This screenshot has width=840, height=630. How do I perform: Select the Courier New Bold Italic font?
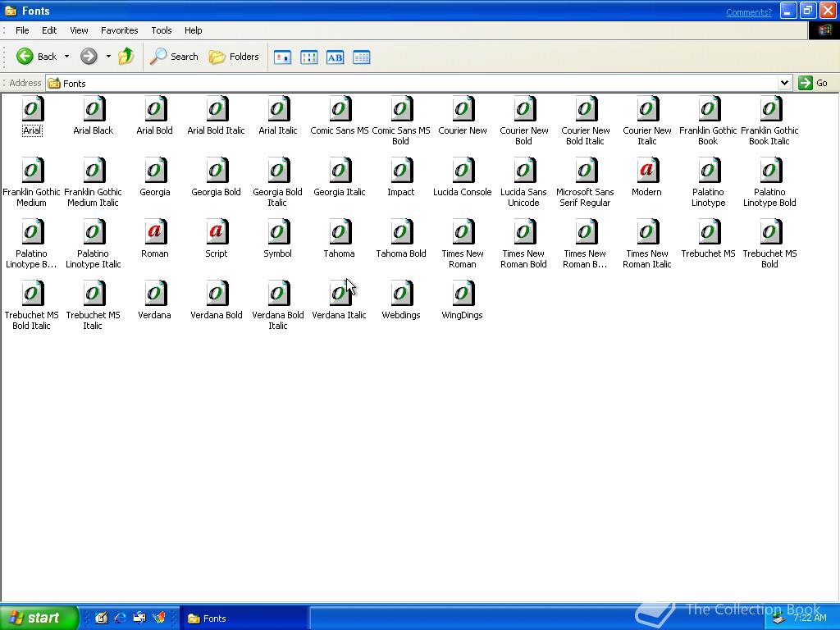[x=586, y=109]
